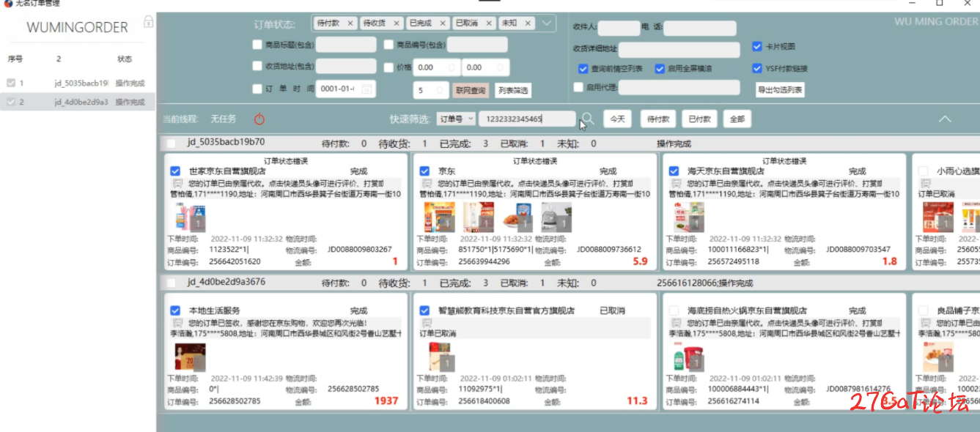Filter orders by 今天

pos(617,119)
